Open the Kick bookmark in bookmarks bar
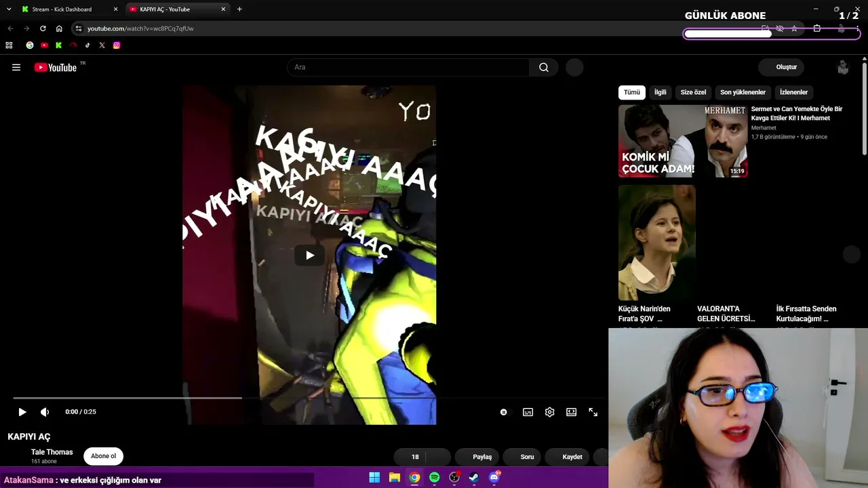This screenshot has height=488, width=868. (x=59, y=45)
